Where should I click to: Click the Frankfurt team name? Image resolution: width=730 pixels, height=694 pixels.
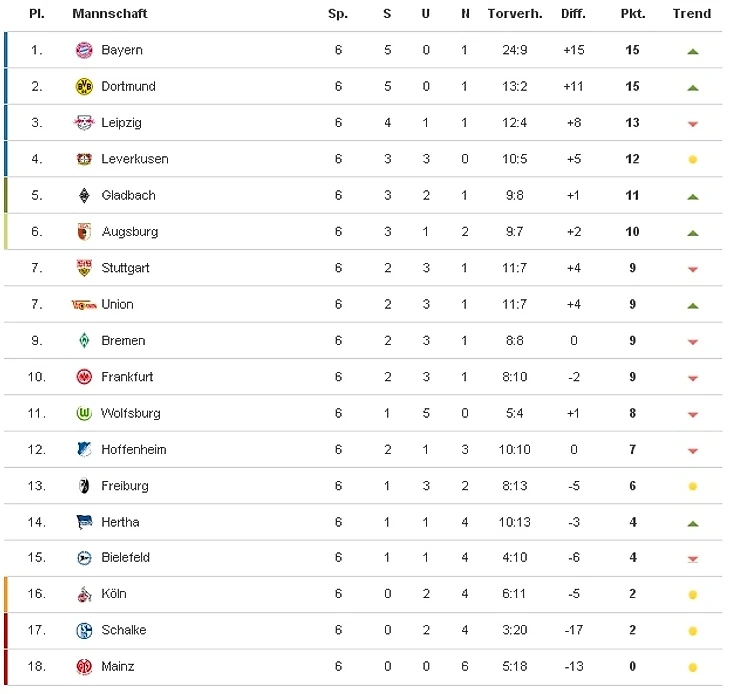click(x=127, y=377)
